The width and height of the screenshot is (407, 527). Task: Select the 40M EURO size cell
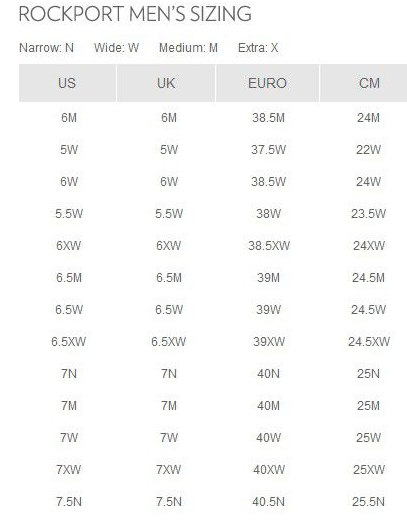click(268, 406)
